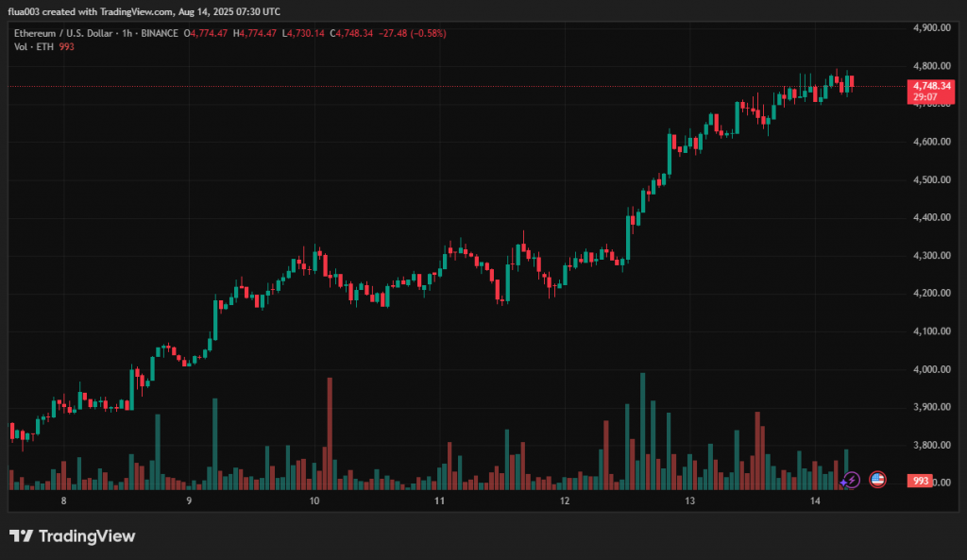The height and width of the screenshot is (560, 967).
Task: Click the '4,200.00' price axis label
Action: click(932, 293)
